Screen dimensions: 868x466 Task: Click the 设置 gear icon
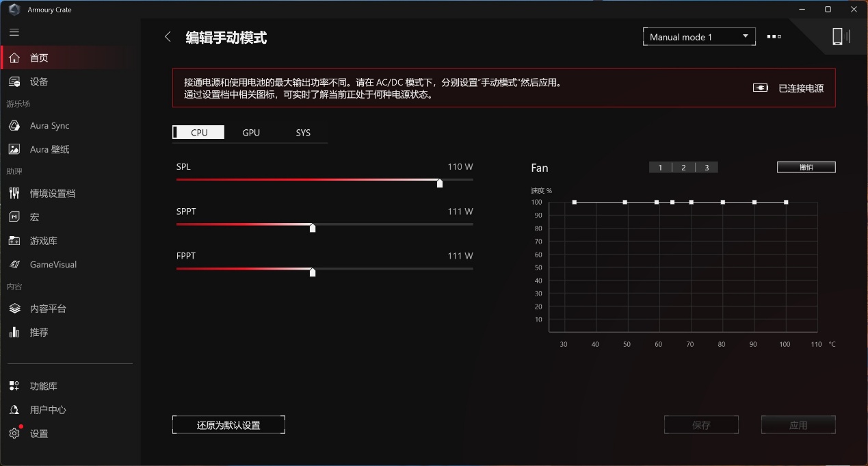14,433
